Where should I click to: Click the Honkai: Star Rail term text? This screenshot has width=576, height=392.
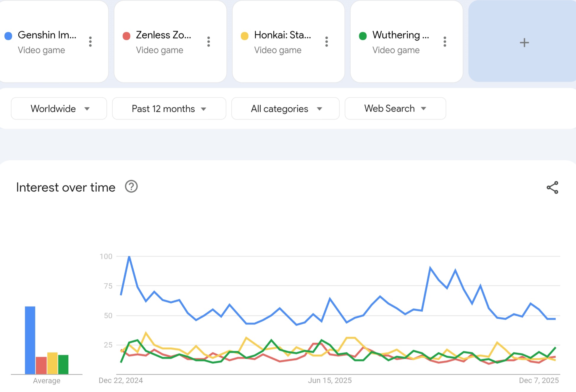[x=282, y=35]
